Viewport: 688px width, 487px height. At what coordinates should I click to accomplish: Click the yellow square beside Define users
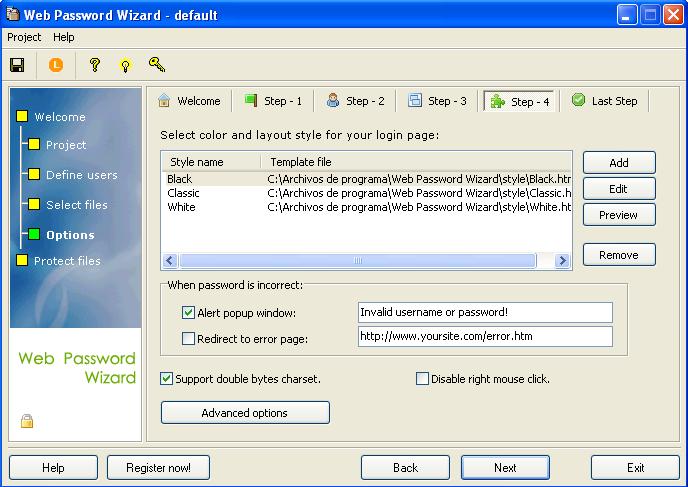point(34,174)
